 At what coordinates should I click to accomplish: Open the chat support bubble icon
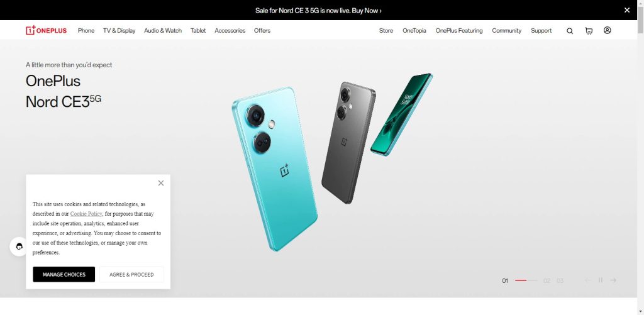pos(19,246)
